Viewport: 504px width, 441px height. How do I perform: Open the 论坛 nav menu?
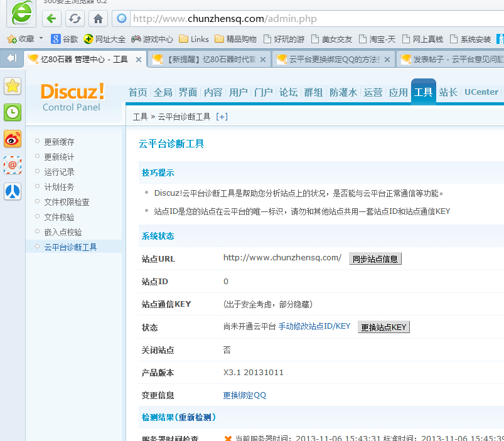pos(288,92)
